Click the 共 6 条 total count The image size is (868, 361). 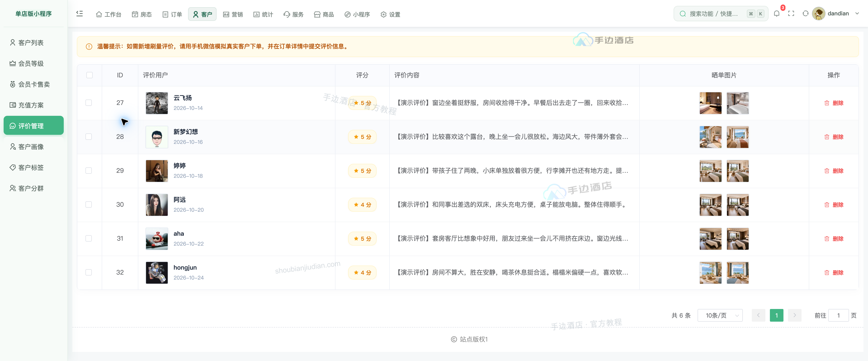coord(681,315)
